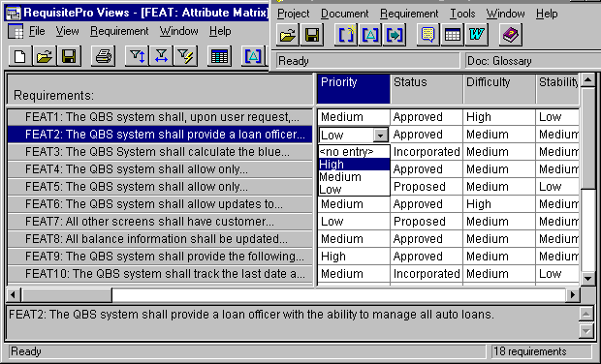Click the Attribute Matrix grid icon in Views toolbar

pyautogui.click(x=220, y=57)
